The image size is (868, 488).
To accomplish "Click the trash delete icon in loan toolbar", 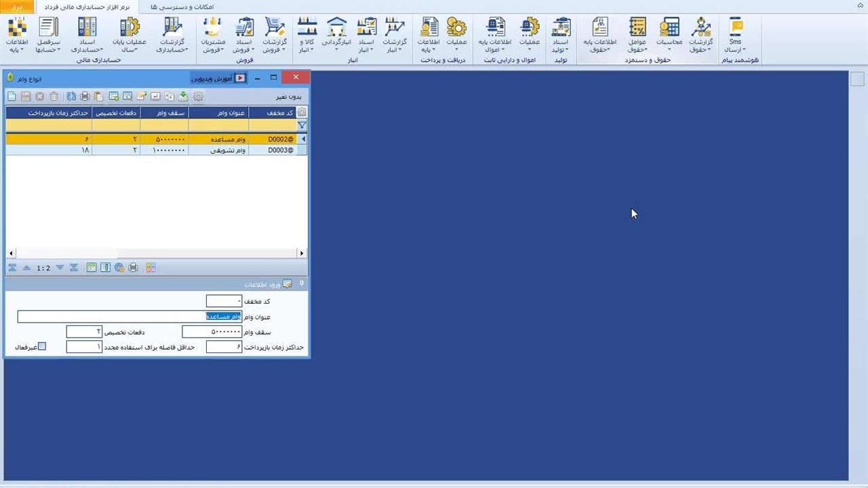I will pos(54,97).
